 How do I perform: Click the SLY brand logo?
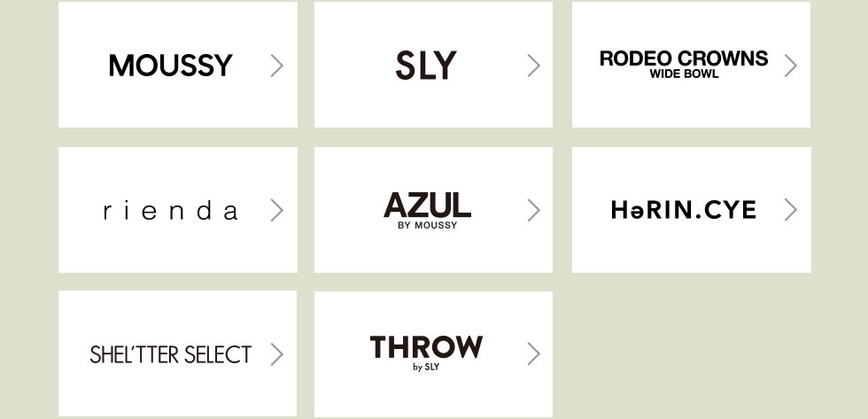tap(426, 66)
